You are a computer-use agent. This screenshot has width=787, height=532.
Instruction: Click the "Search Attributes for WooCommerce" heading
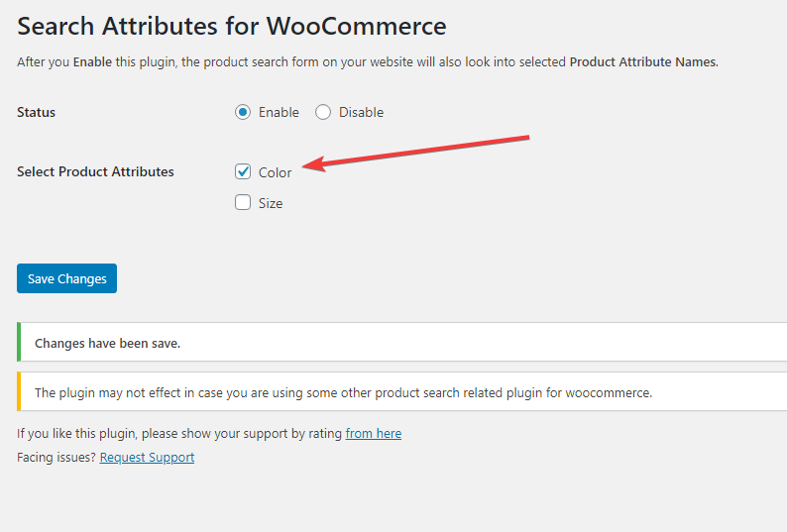pos(232,26)
